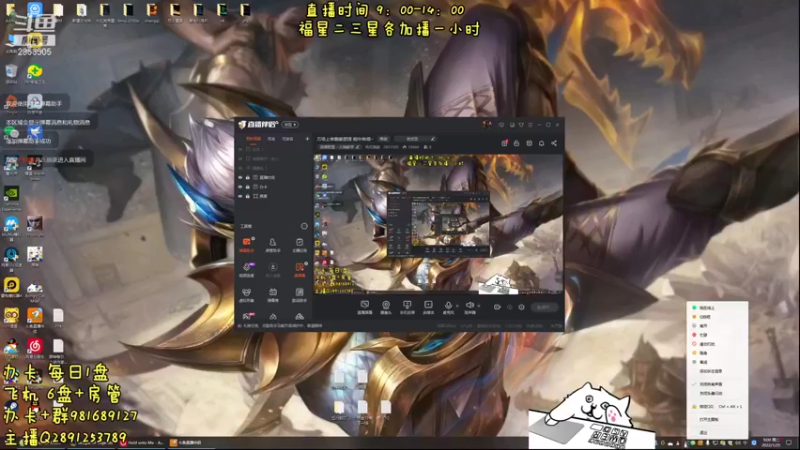
Task: Toggle visibility of the 屏幕 source
Action: click(x=240, y=196)
